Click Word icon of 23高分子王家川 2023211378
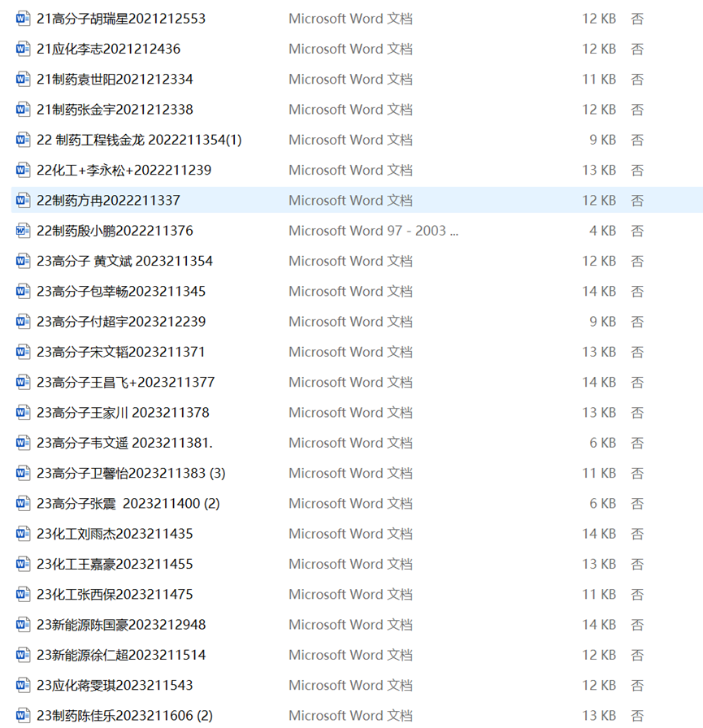 (x=24, y=412)
